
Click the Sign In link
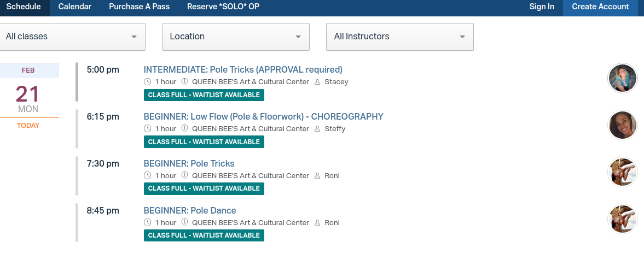click(x=542, y=7)
